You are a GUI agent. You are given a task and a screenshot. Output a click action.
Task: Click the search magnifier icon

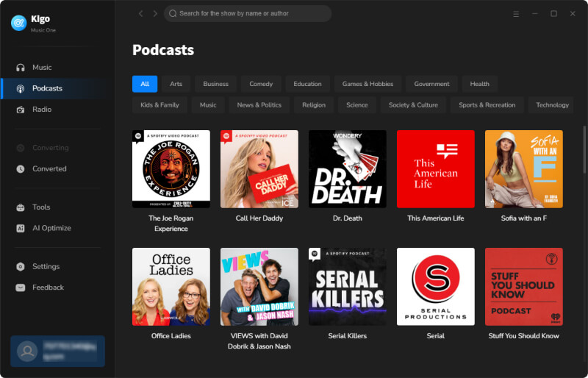click(x=173, y=13)
